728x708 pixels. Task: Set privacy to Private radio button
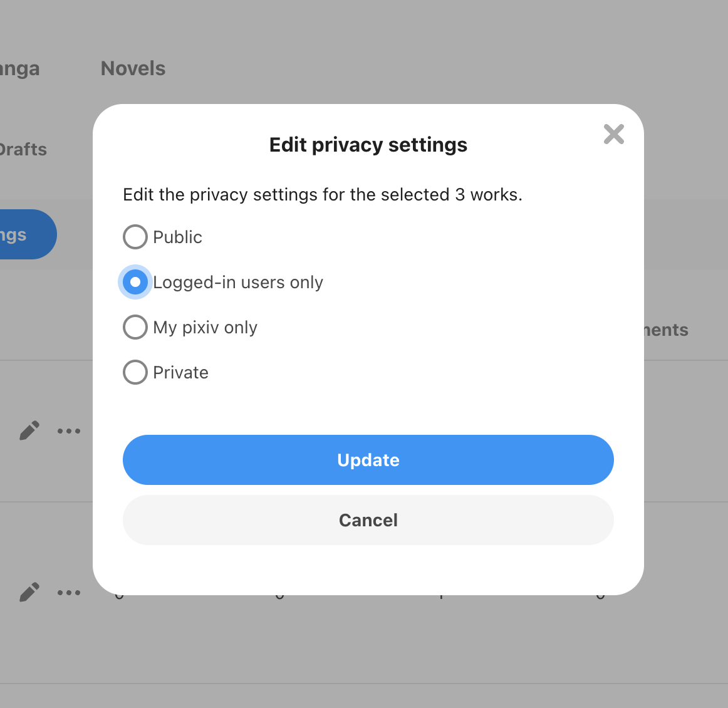(x=135, y=372)
